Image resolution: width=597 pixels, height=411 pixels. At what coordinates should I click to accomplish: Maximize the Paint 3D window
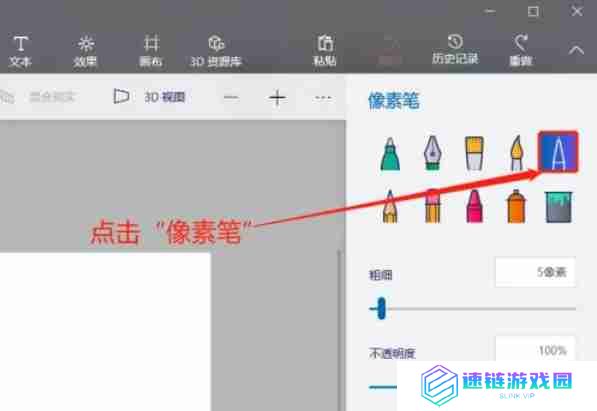533,11
